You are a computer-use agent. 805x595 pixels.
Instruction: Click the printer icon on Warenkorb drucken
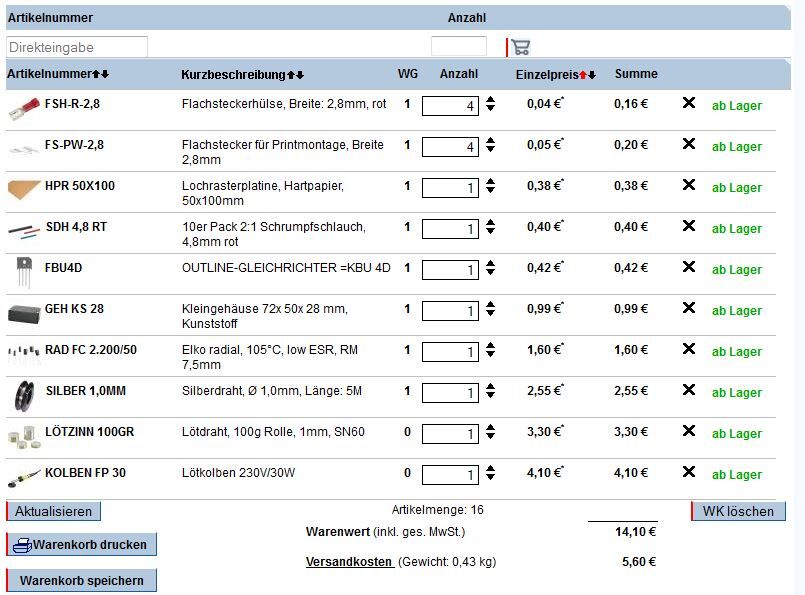coord(21,545)
